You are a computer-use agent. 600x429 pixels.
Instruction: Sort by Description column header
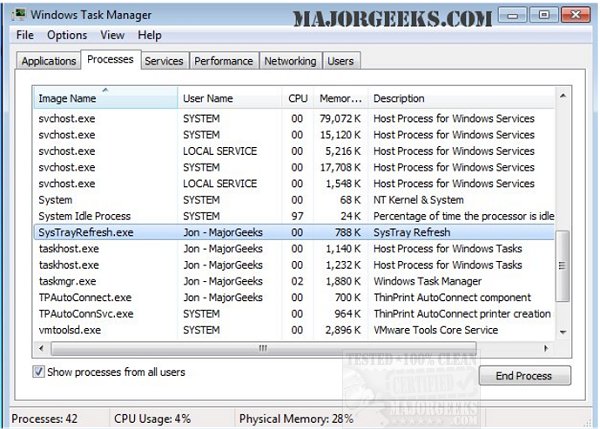(461, 98)
